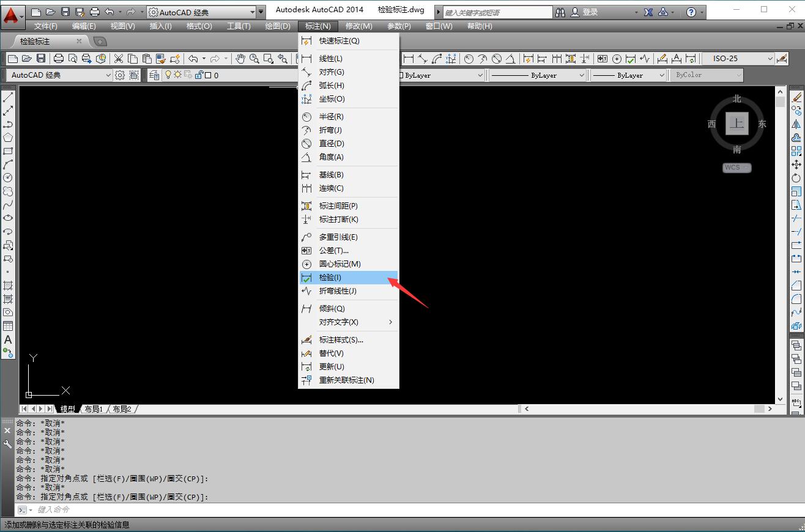Click the Radius dimension toolbar icon
The width and height of the screenshot is (805, 532).
[469, 59]
